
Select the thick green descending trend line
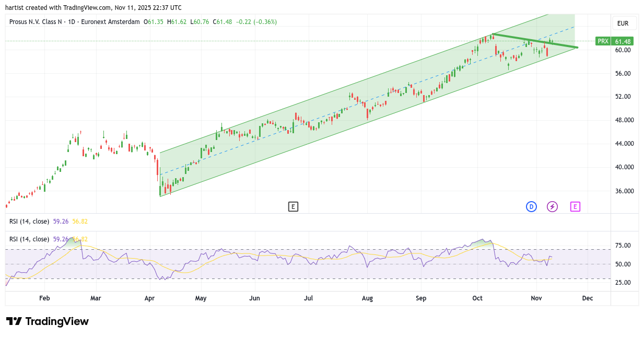click(x=535, y=41)
